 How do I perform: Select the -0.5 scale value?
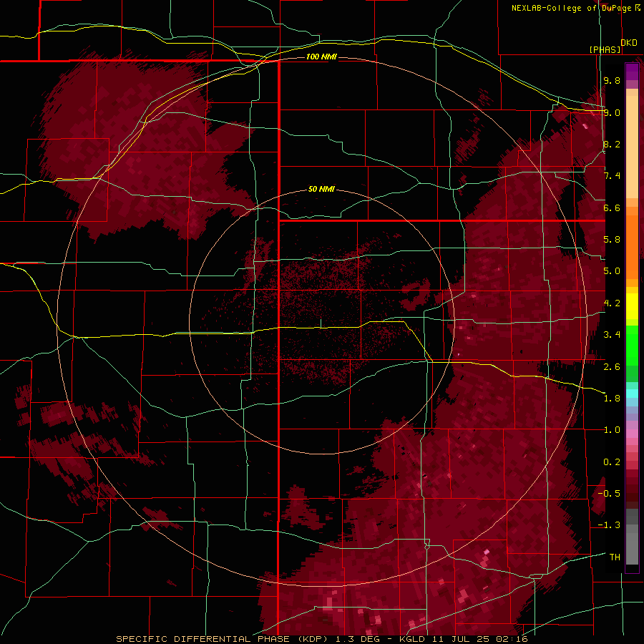tap(609, 494)
